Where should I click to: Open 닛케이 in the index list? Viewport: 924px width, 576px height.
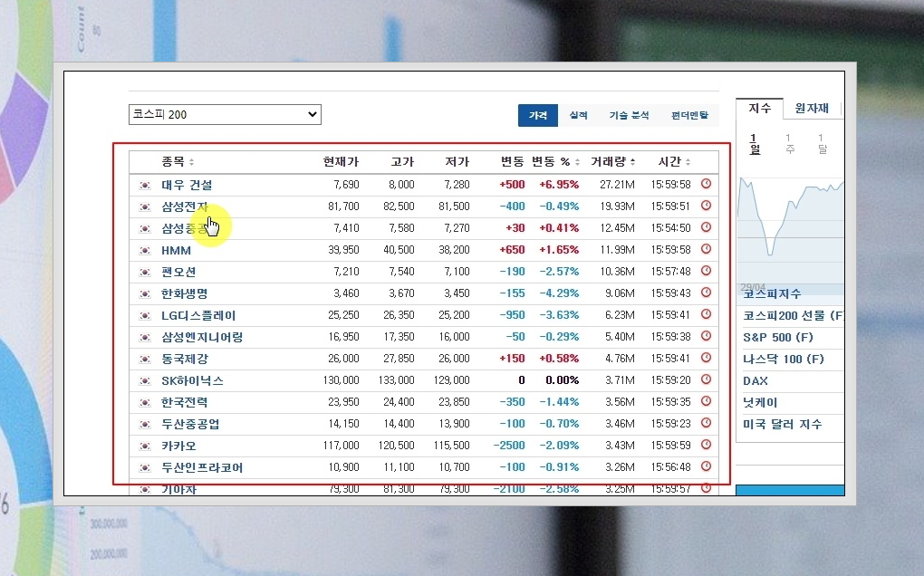(760, 403)
